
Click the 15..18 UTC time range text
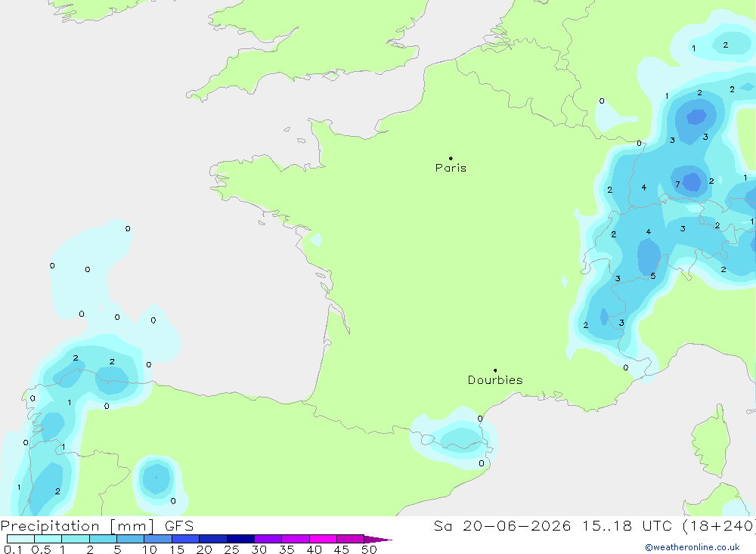tap(628, 526)
